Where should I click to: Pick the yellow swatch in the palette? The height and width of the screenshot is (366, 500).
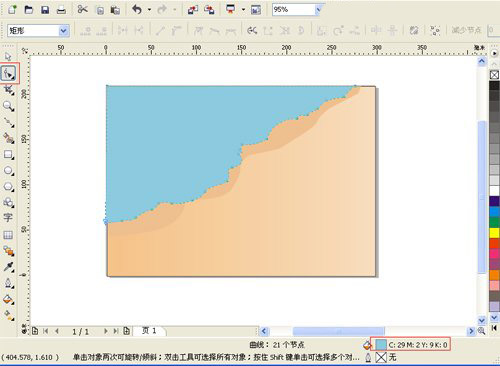coord(494,233)
